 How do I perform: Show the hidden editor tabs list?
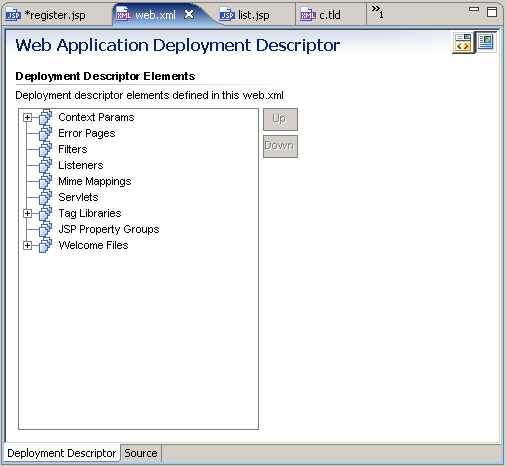377,12
